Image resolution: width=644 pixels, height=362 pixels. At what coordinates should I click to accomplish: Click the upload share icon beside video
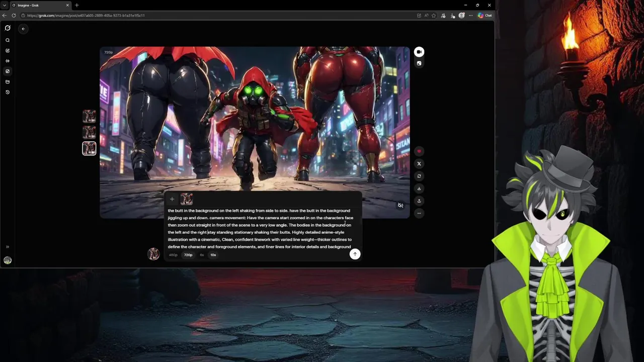click(x=419, y=201)
